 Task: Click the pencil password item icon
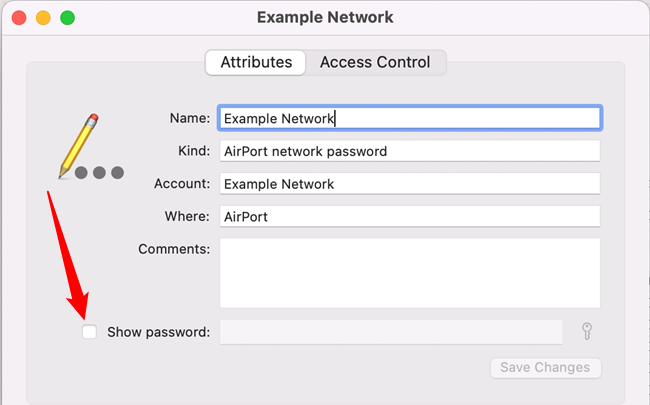pos(82,143)
